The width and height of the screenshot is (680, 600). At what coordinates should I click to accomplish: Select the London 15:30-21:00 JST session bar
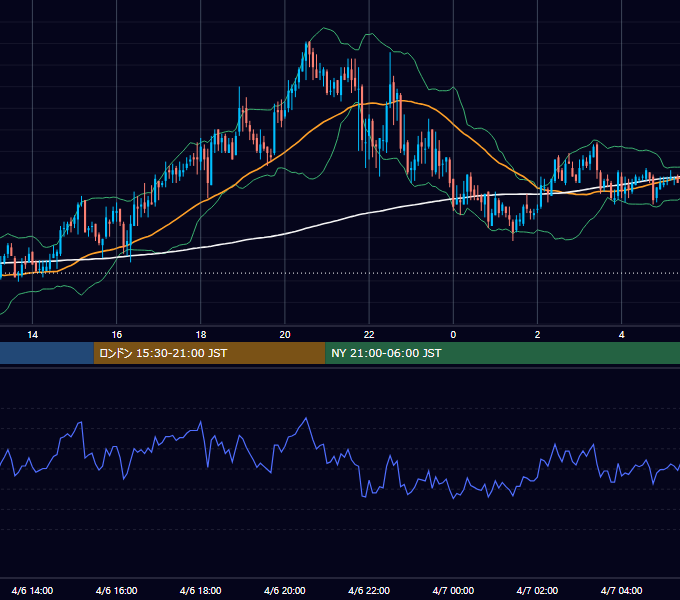point(209,353)
